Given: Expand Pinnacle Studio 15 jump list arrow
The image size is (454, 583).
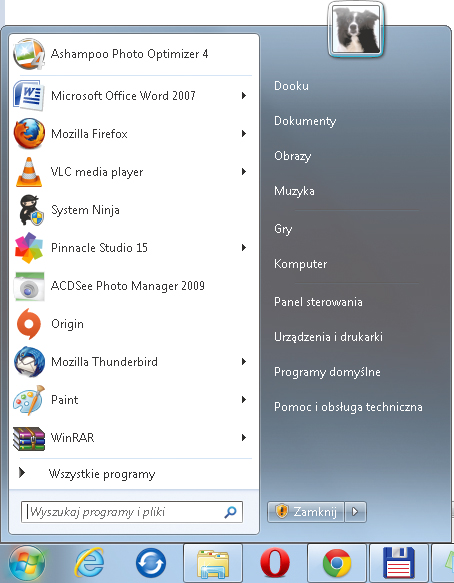Looking at the screenshot, I should [x=244, y=247].
